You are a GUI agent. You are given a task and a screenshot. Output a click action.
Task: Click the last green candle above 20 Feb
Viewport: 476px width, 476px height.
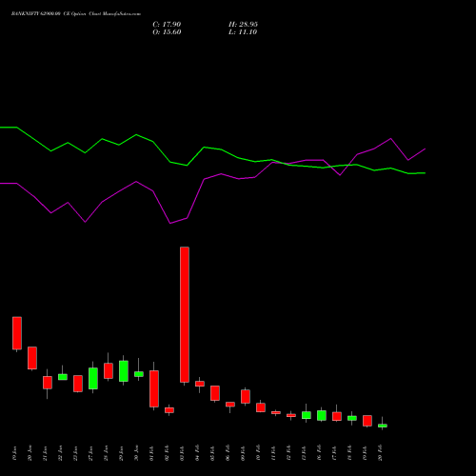[x=383, y=426]
